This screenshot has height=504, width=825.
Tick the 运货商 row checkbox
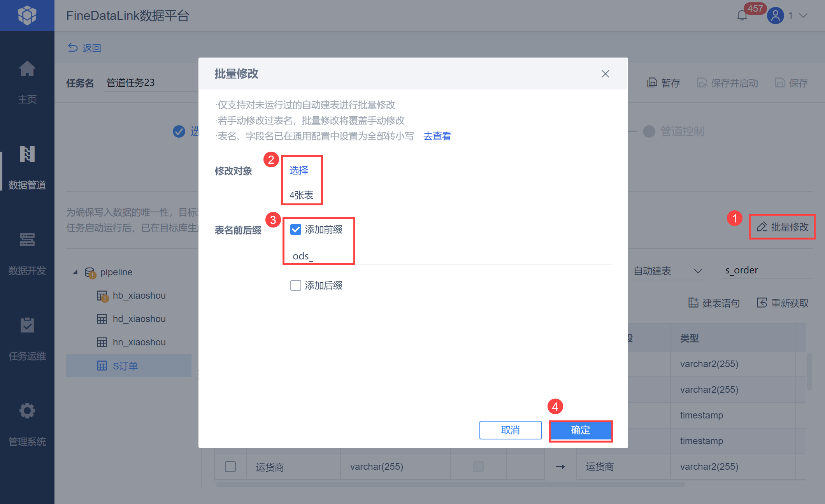pos(230,466)
